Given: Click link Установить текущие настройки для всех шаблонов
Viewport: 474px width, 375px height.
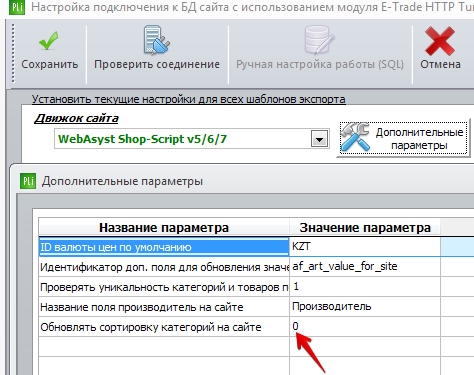Looking at the screenshot, I should coord(189,99).
